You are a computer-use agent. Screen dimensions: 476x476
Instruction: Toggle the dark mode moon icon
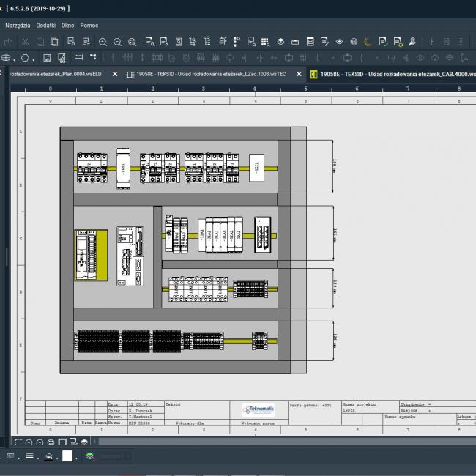coord(368,42)
